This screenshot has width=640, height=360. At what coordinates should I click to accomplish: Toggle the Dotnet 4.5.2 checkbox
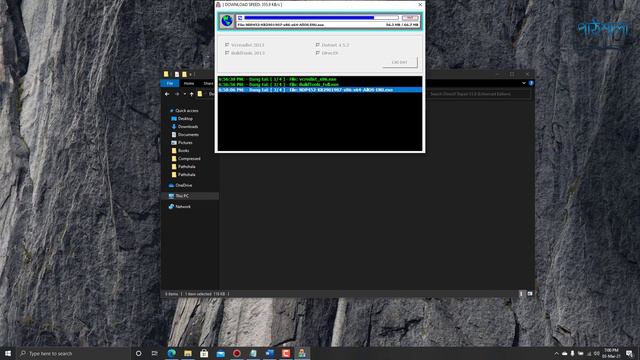(x=318, y=44)
